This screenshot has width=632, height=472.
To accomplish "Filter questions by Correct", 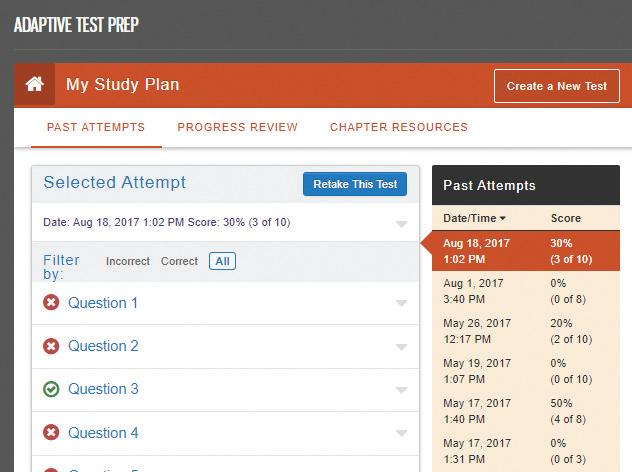I will coord(179,261).
